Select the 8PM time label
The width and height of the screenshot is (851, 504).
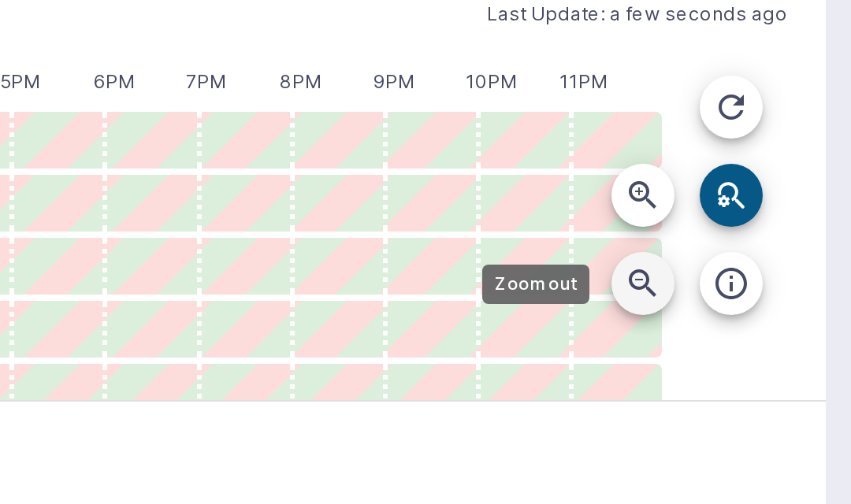[301, 82]
